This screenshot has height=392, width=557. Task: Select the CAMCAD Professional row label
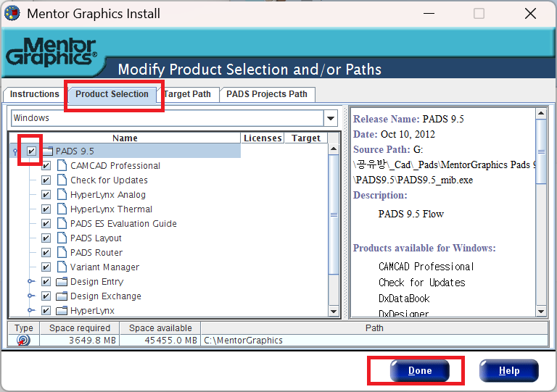tap(115, 166)
